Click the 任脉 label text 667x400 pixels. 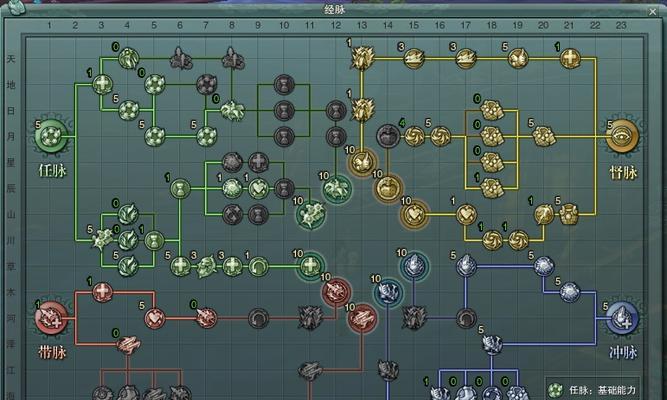(x=52, y=171)
